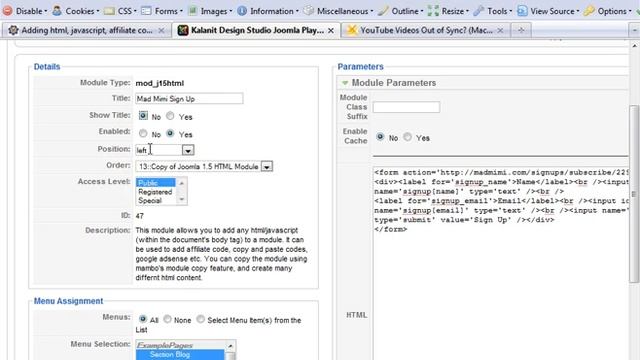Open the Information toolbar menu
The height and width of the screenshot is (360, 640).
point(268,11)
